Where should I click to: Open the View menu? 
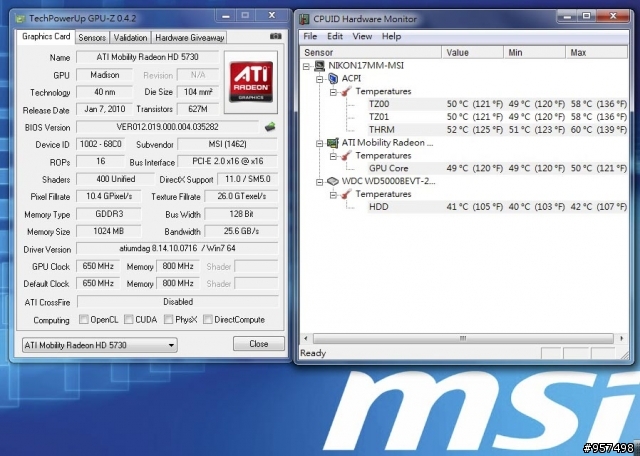coord(362,36)
